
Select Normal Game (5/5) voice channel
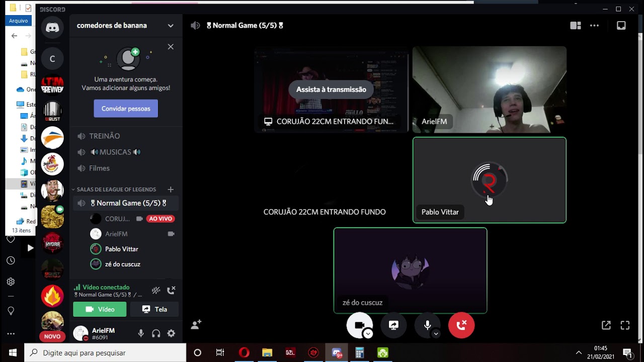click(125, 203)
